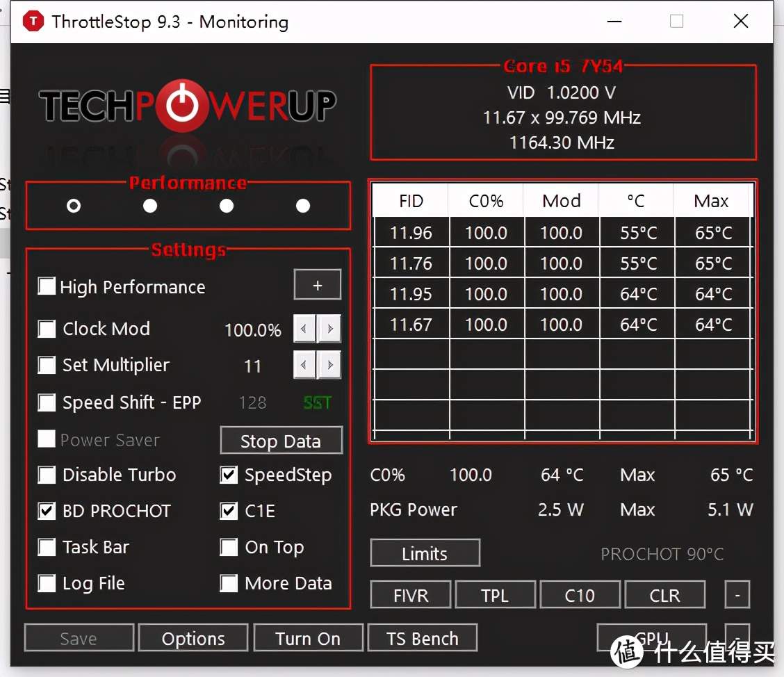Click the PKG Power label
The height and width of the screenshot is (677, 784).
[414, 509]
